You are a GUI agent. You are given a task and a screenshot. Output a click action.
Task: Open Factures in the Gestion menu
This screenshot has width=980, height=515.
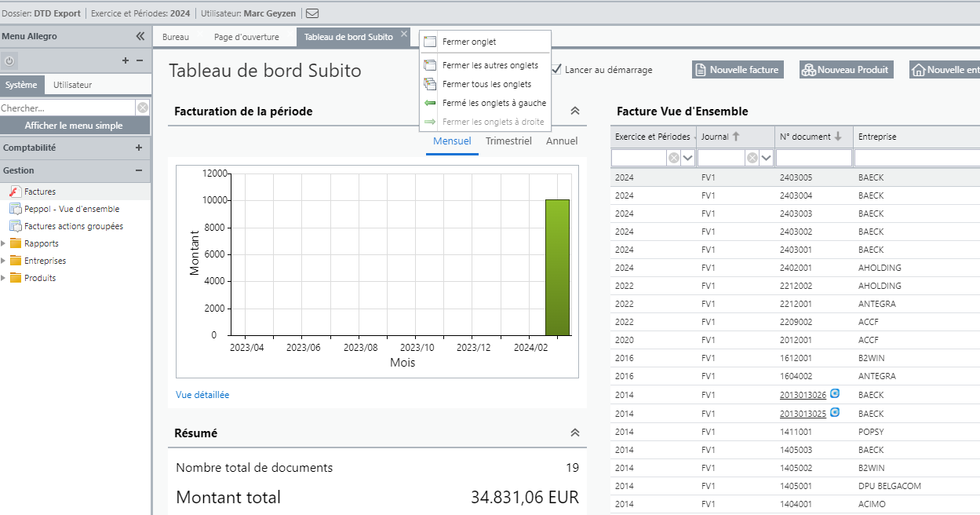point(40,192)
